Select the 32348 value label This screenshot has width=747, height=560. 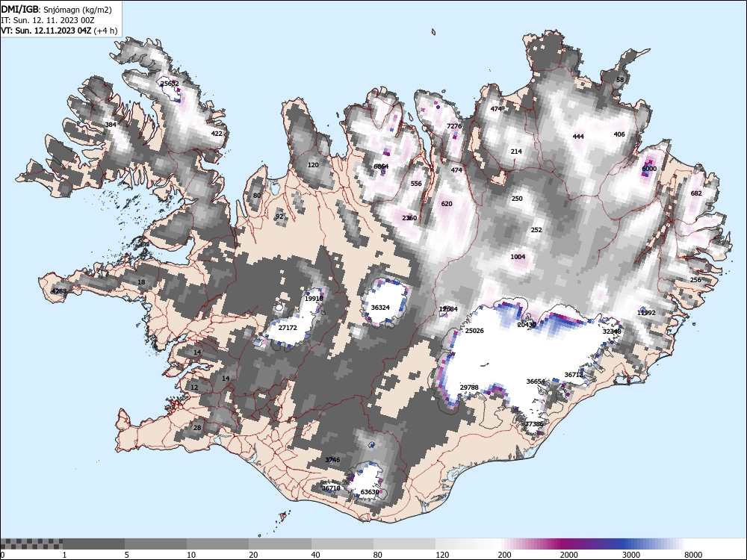click(x=612, y=332)
